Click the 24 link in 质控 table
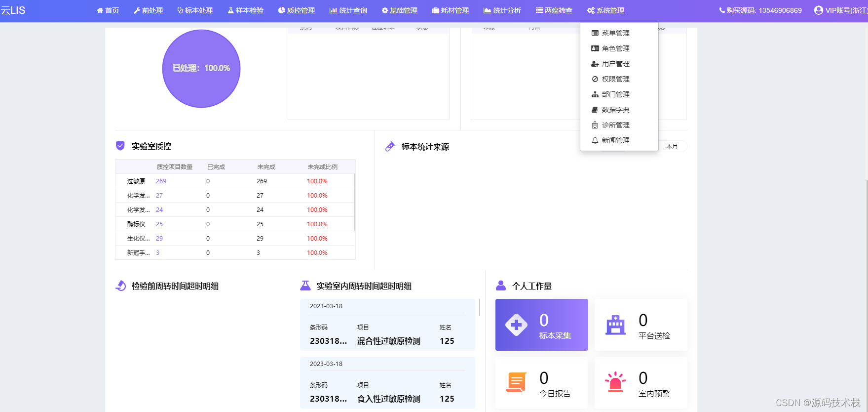Image resolution: width=868 pixels, height=412 pixels. click(159, 210)
